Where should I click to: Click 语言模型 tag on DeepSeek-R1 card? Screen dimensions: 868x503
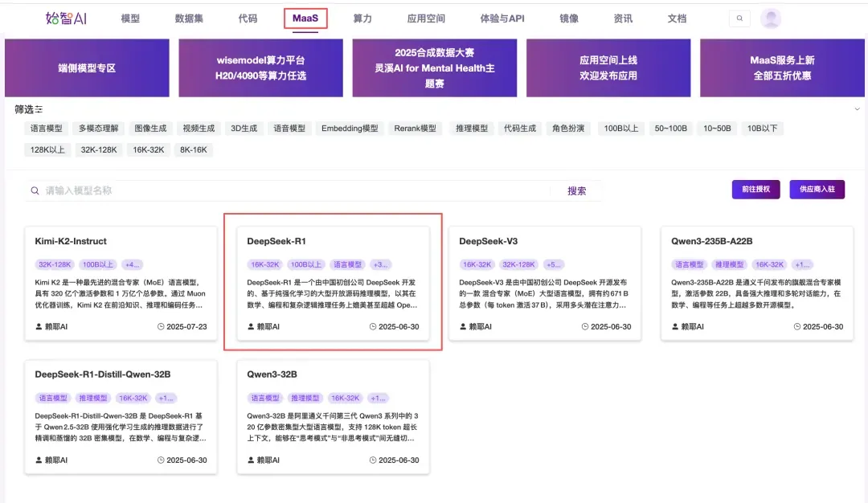click(x=348, y=264)
